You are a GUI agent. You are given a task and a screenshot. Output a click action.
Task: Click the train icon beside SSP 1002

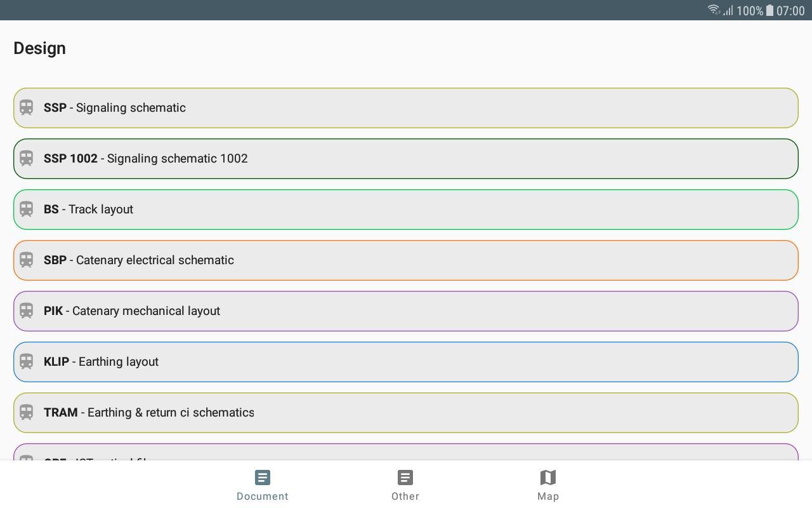click(26, 159)
